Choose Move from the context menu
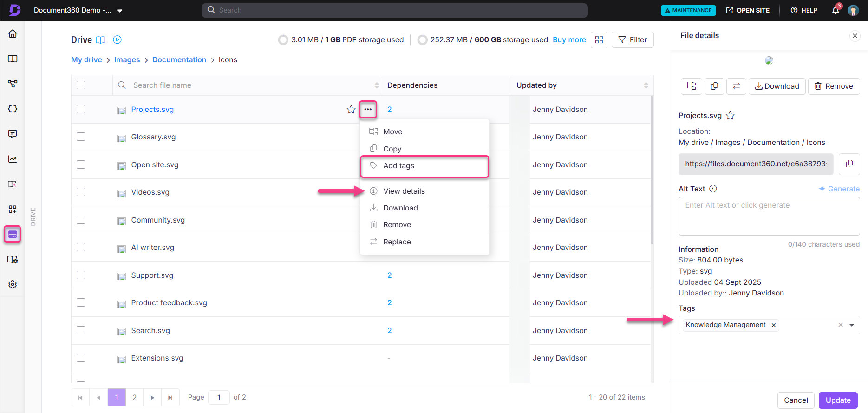Screen dimensions: 868x413 coord(424,132)
